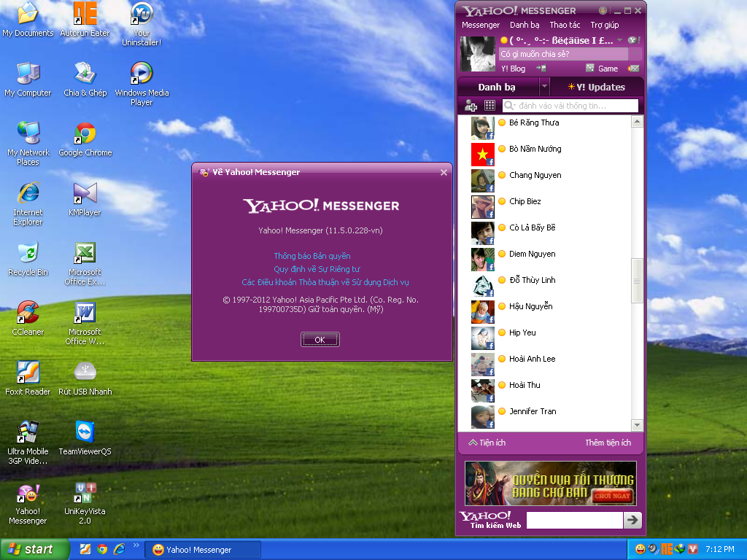Click OK in the Về Yahoo! Messenger dialog
Viewport: 747px width, 560px height.
pyautogui.click(x=320, y=340)
